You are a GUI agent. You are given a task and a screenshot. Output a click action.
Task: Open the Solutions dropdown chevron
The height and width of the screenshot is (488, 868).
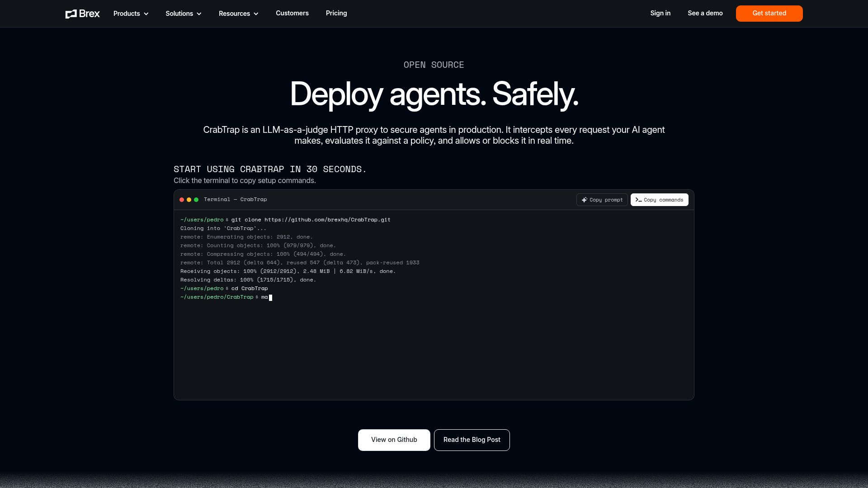point(199,14)
